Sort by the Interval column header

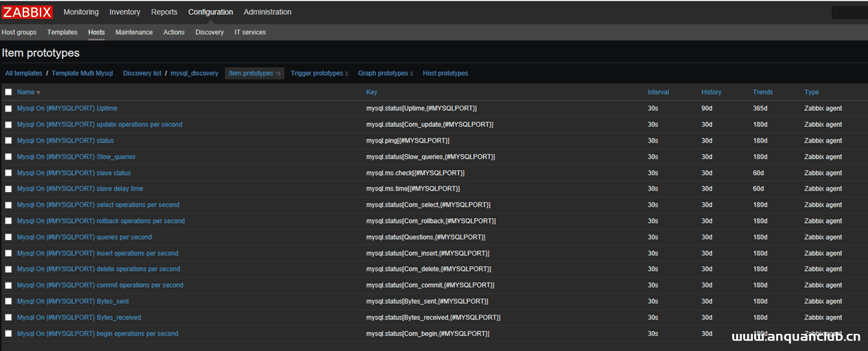pyautogui.click(x=658, y=93)
